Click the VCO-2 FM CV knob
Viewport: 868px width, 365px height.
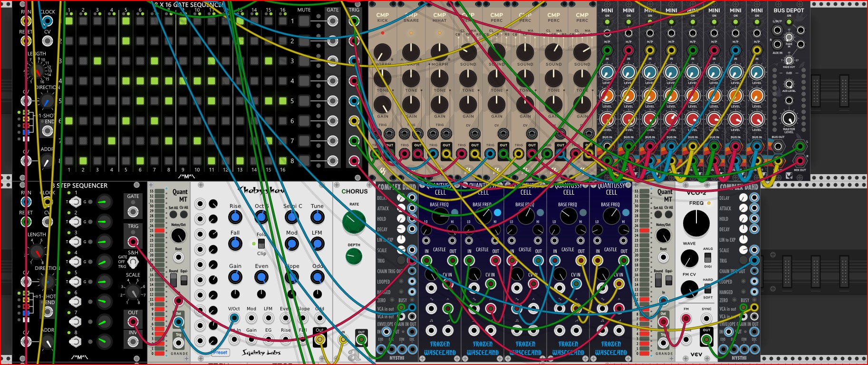click(x=689, y=289)
